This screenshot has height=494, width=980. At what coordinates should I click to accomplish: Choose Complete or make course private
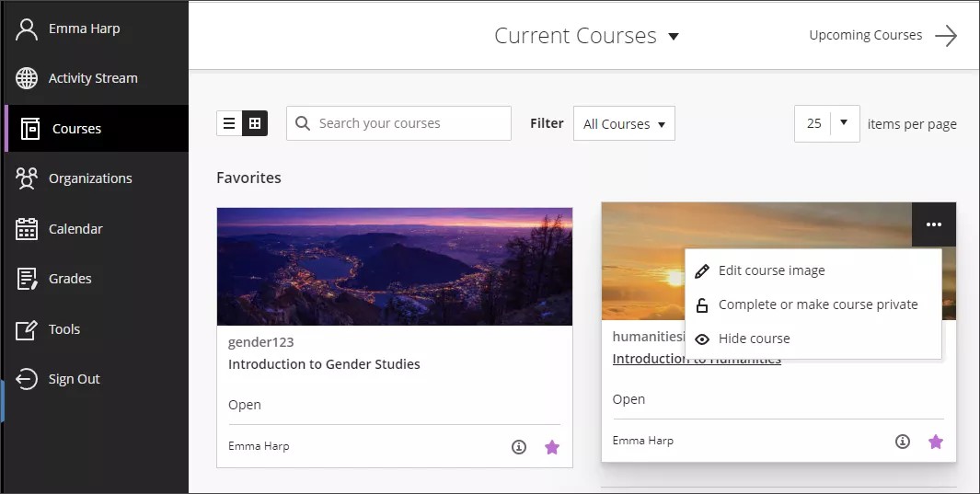coord(817,304)
